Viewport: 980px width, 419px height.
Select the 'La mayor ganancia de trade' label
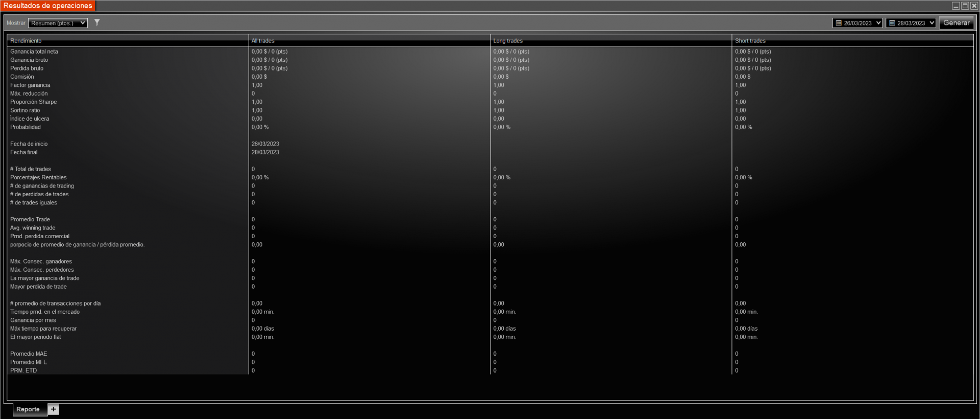[x=45, y=278]
